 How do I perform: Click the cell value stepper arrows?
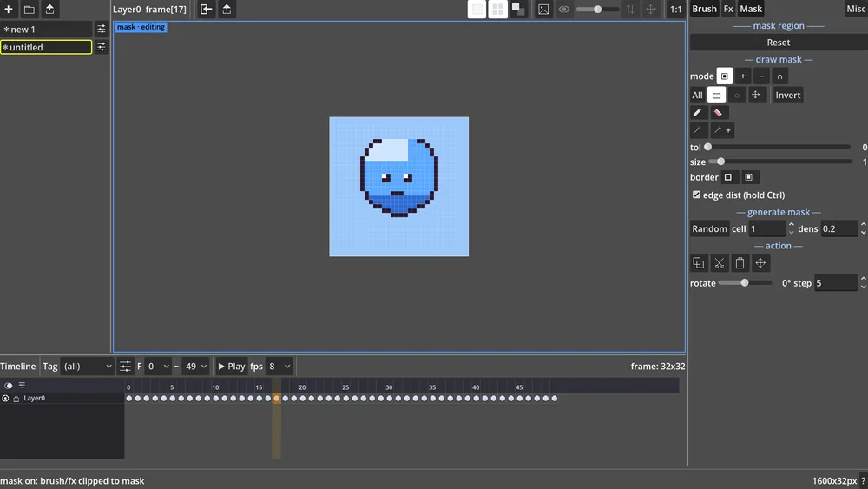click(791, 228)
